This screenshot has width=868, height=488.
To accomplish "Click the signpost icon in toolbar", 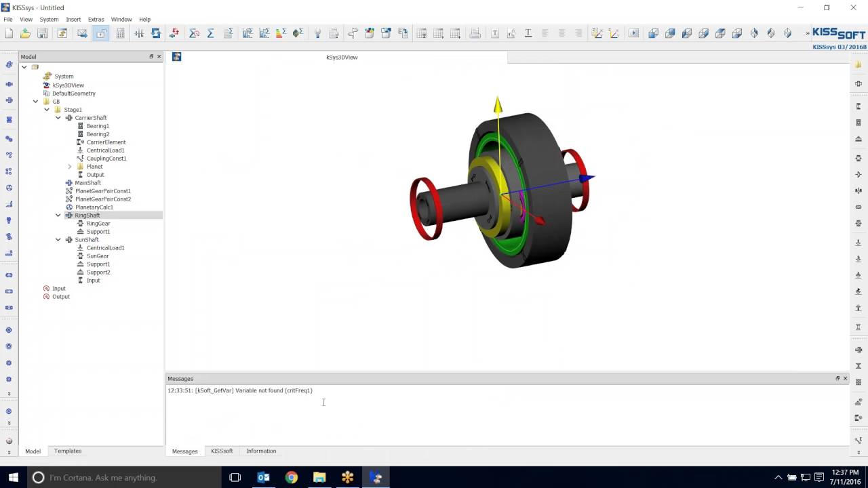I will pyautogui.click(x=353, y=33).
